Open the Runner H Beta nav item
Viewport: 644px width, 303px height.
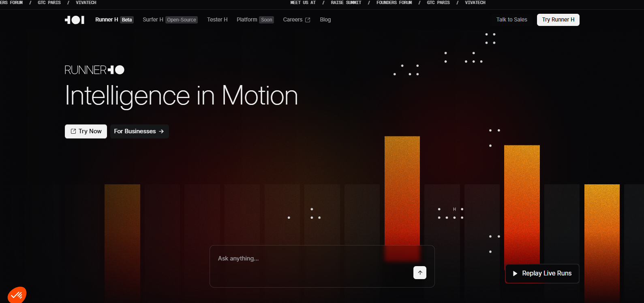[x=114, y=19]
